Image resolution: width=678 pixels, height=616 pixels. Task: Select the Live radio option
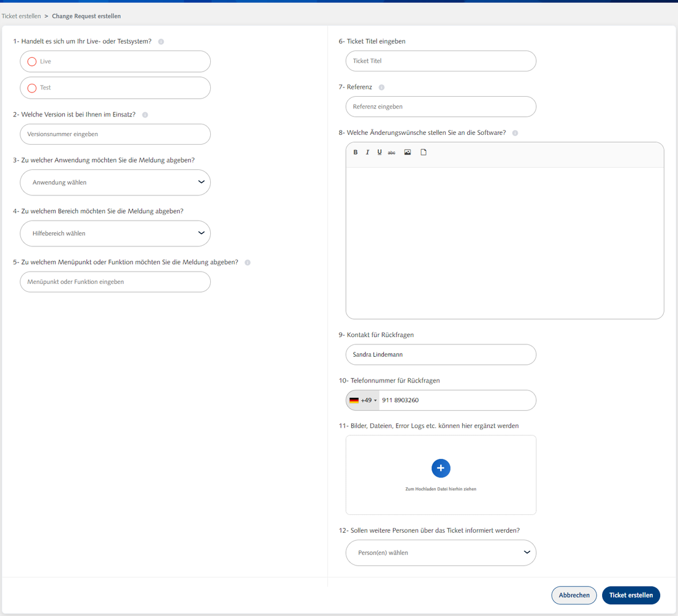pyautogui.click(x=32, y=62)
